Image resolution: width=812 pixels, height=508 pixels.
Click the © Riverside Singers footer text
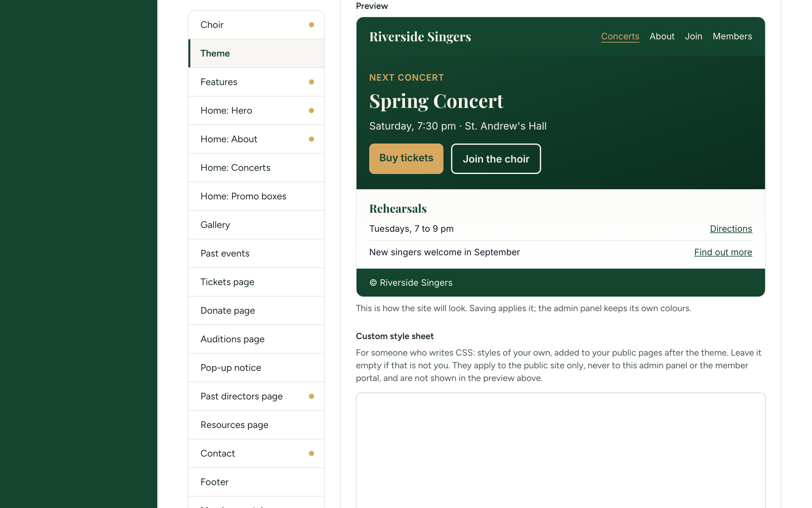click(411, 283)
